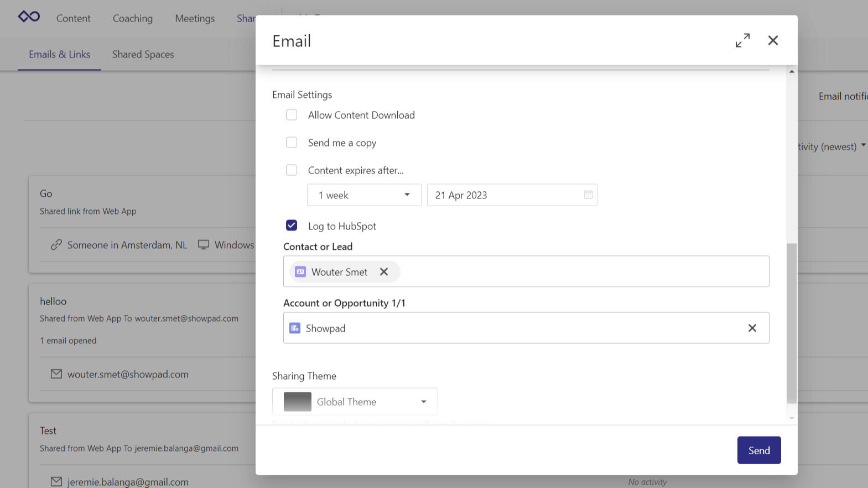Screen dimensions: 868x488
Task: Switch to Emails & Links tab
Action: [59, 54]
